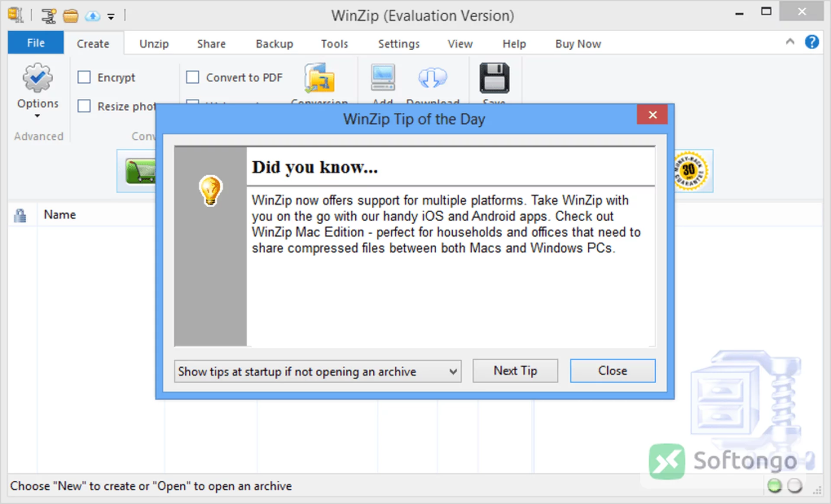Open the View tab

coord(460,44)
